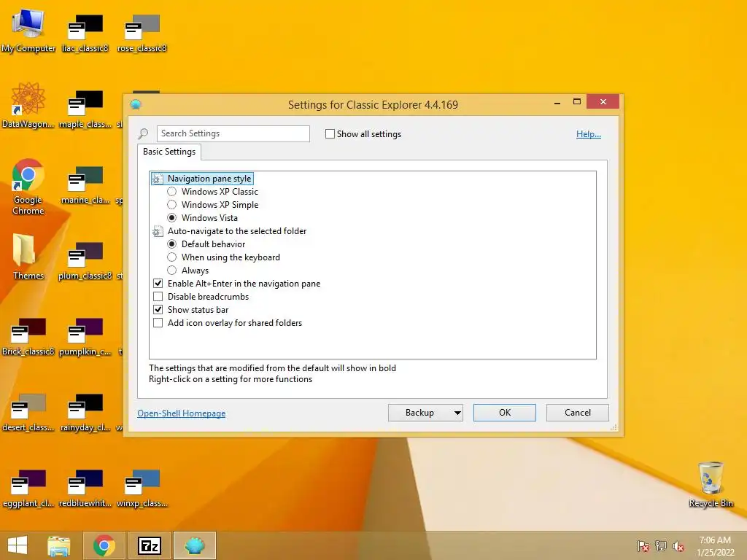Select the Navigation pane style setting row
This screenshot has height=560, width=747.
click(202, 179)
